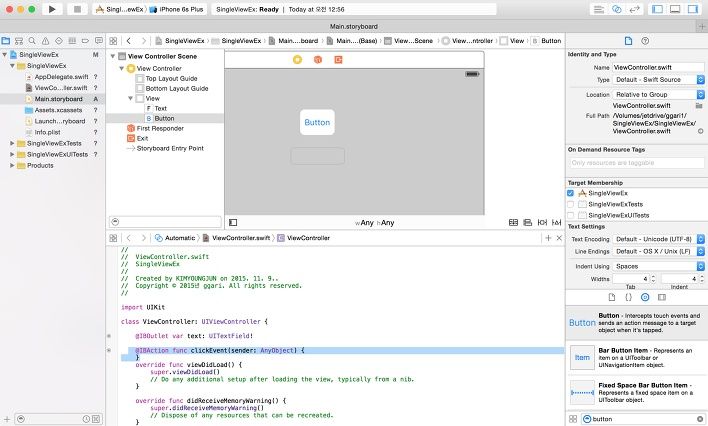This screenshot has width=708, height=426.
Task: Toggle the Utilities pane visibility
Action: coord(693,9)
